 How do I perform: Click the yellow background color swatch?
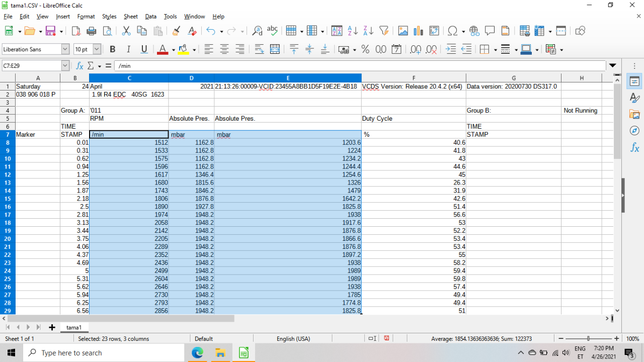point(183,49)
